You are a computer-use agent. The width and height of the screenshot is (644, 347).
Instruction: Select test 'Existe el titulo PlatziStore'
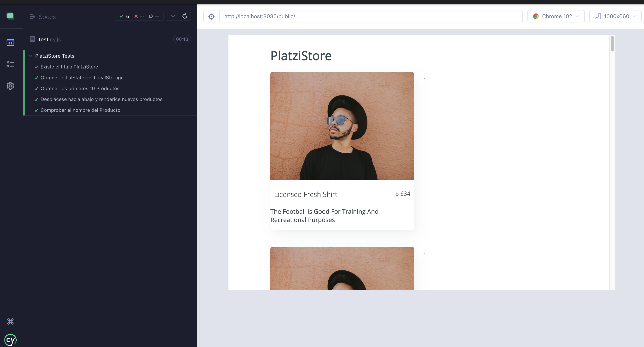pos(69,67)
